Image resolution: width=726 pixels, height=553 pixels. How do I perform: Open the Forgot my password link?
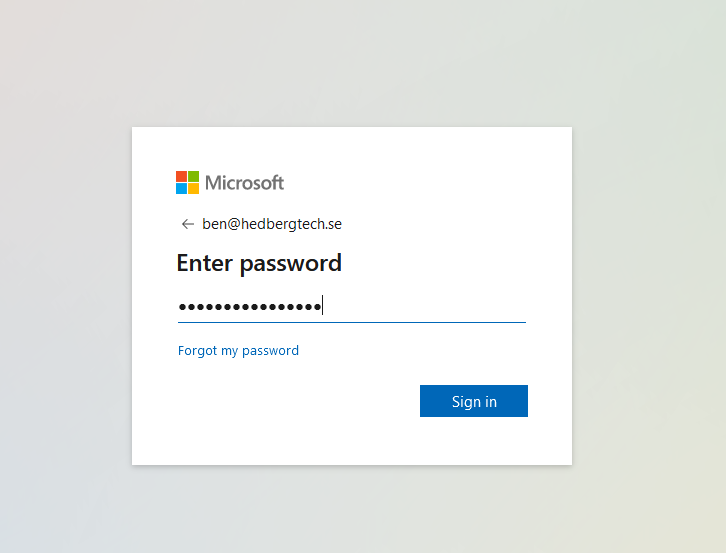(238, 351)
